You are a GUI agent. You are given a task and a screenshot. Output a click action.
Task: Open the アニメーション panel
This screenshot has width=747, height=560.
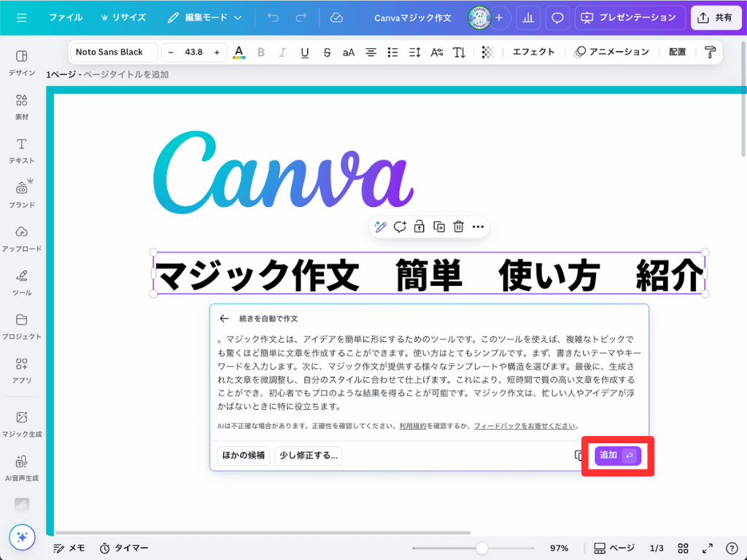612,52
